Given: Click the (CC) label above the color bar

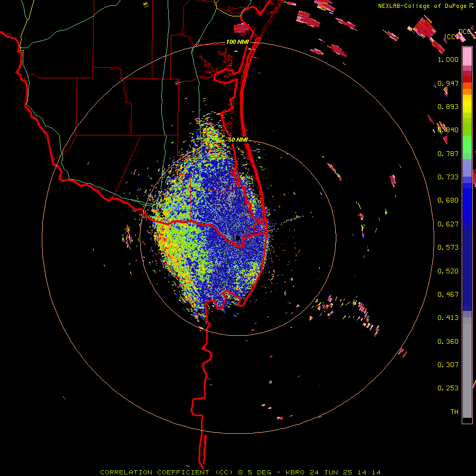Looking at the screenshot, I should [451, 37].
